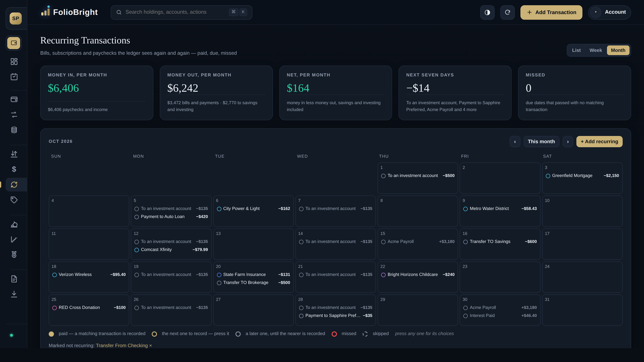Open the tag icon in sidebar

(x=14, y=200)
